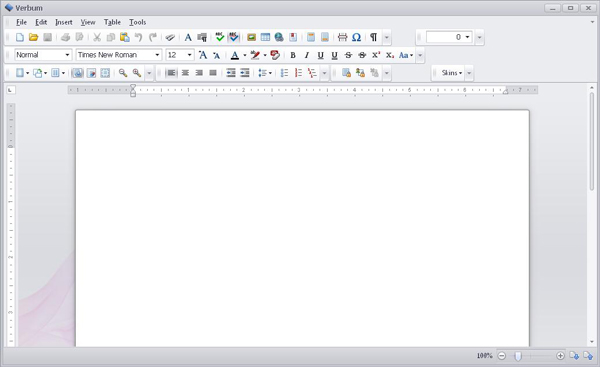The image size is (600, 367).
Task: Open a file with the folder icon
Action: click(34, 37)
